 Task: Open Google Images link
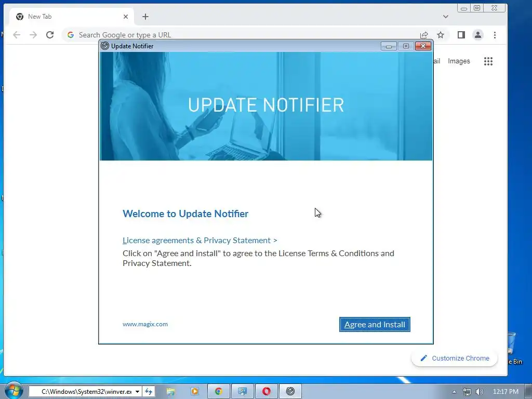point(459,61)
